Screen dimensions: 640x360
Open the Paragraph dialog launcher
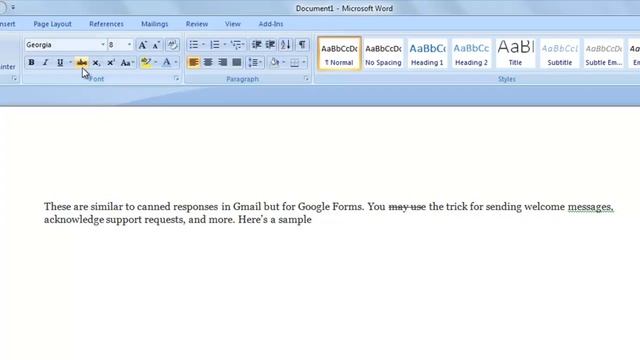306,78
